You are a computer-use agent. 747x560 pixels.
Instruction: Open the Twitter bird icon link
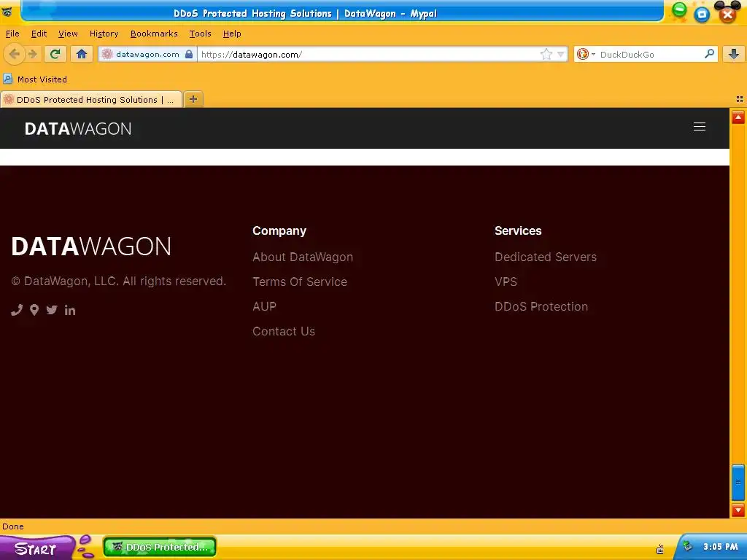pyautogui.click(x=52, y=310)
